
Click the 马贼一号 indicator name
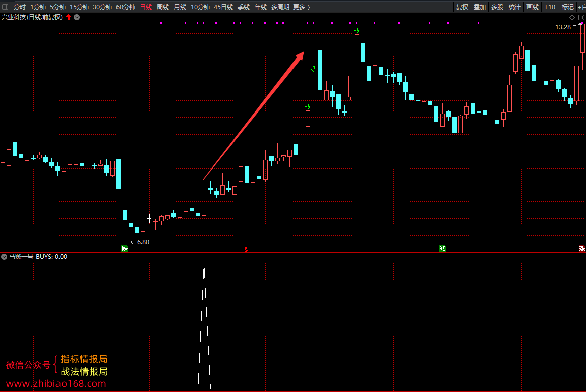[x=21, y=257]
